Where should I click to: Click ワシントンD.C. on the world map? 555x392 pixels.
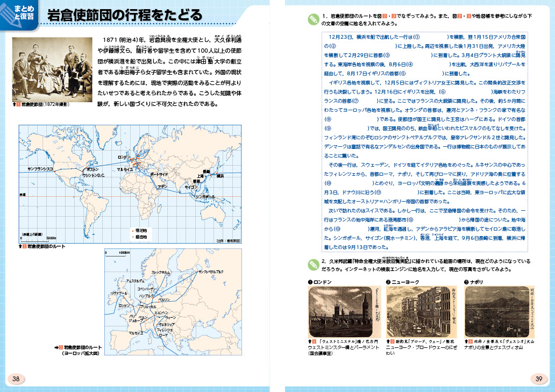94,175
